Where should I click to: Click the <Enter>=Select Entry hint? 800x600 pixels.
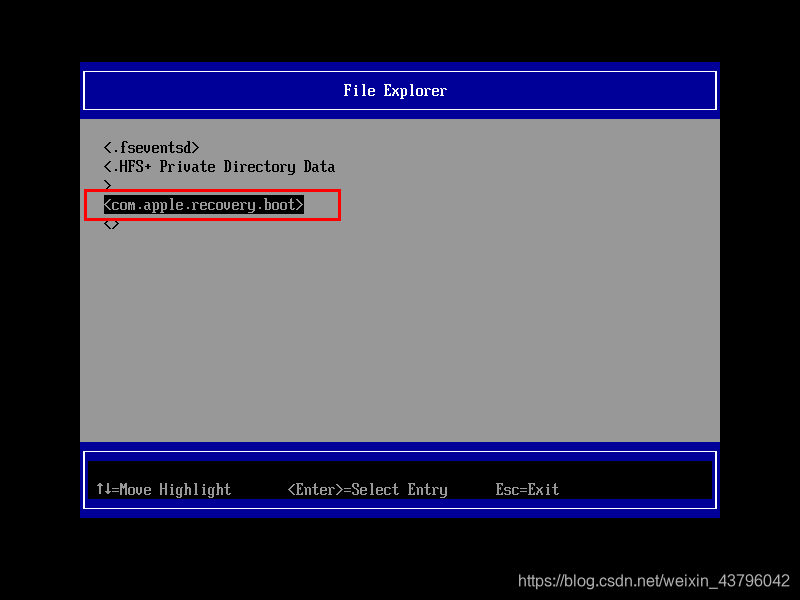click(367, 490)
